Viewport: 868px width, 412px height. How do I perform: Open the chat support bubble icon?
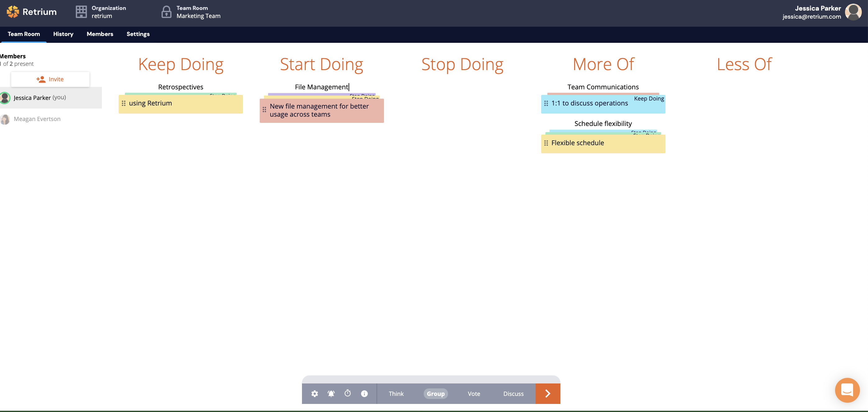847,390
